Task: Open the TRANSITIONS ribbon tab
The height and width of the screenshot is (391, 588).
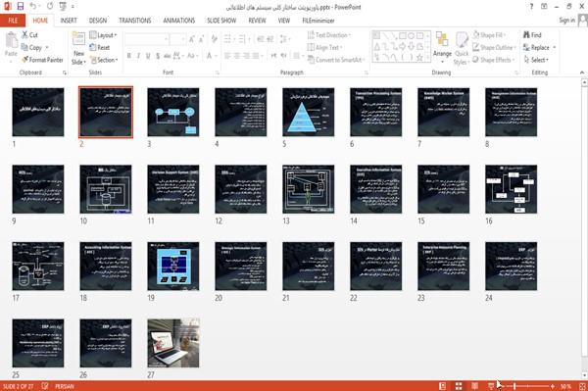Action: 135,21
